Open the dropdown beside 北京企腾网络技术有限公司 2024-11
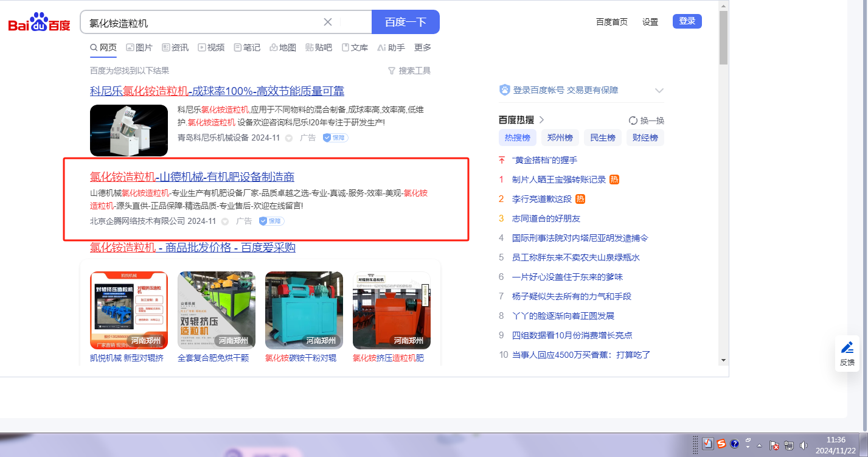Screen dimensions: 868x457 tap(225, 222)
